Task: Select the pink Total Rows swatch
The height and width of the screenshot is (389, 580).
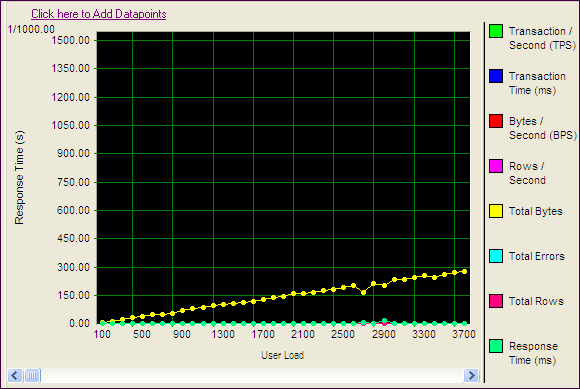Action: click(x=496, y=301)
